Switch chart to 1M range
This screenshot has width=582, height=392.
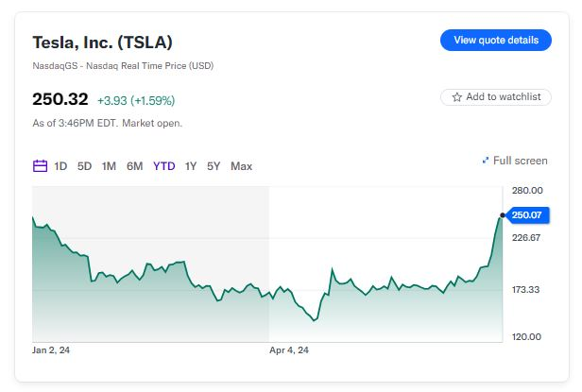coord(109,166)
